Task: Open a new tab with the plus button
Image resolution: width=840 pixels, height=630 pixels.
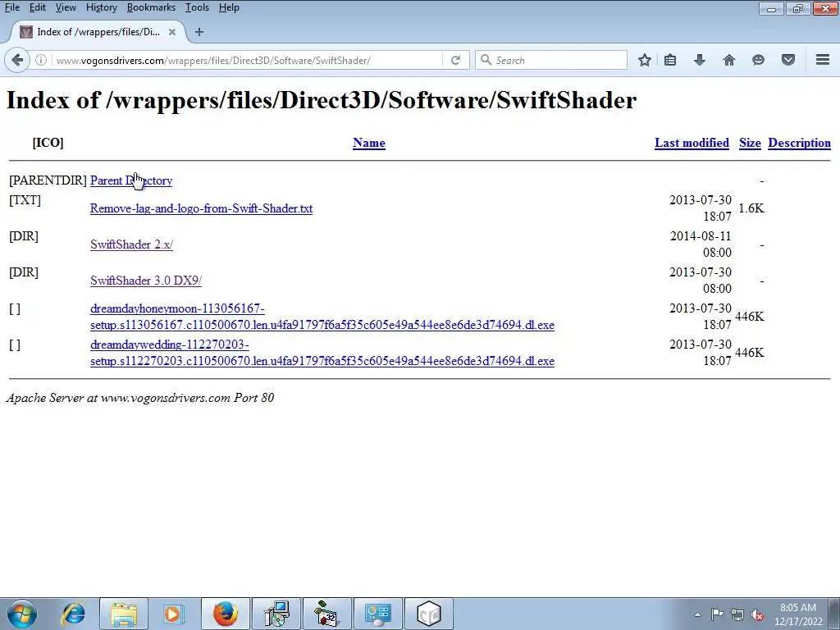Action: click(199, 32)
